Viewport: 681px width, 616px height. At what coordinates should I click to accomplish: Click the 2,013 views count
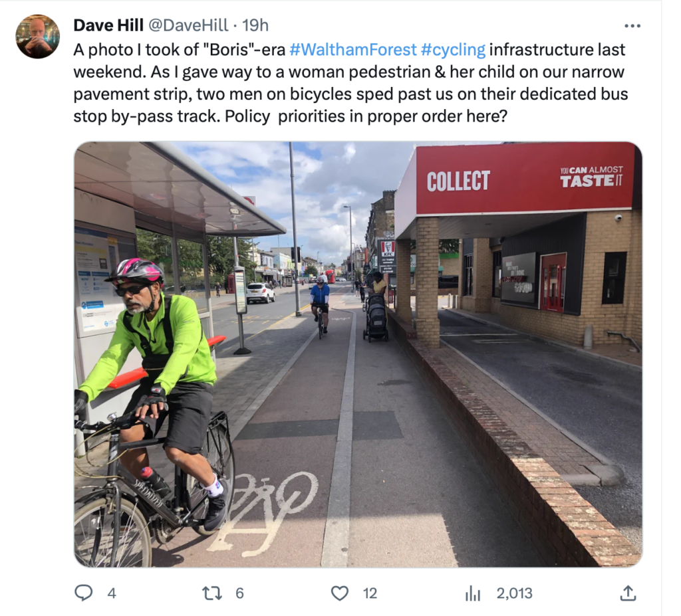point(514,593)
